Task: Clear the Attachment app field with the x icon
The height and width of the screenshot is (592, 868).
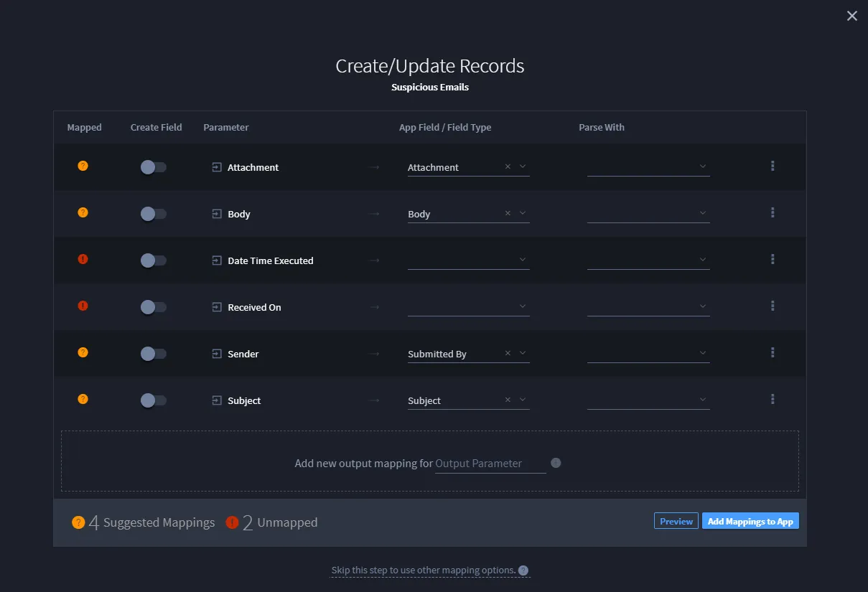Action: coord(508,166)
